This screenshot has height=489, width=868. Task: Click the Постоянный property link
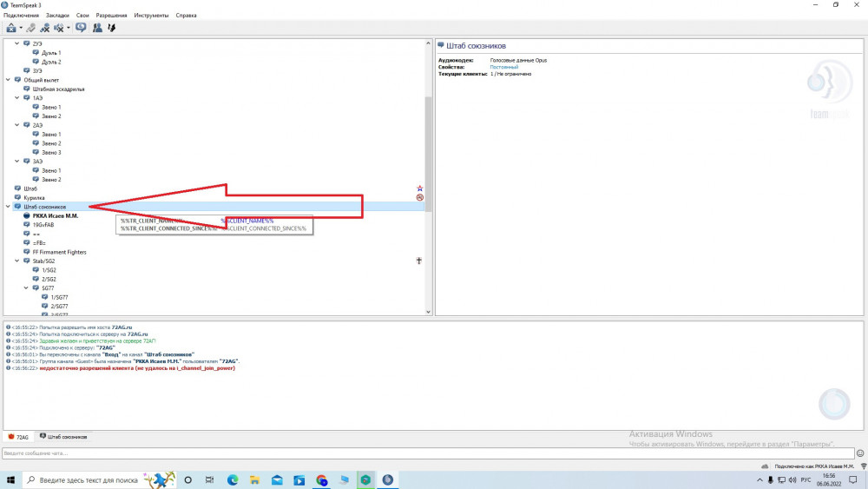503,67
